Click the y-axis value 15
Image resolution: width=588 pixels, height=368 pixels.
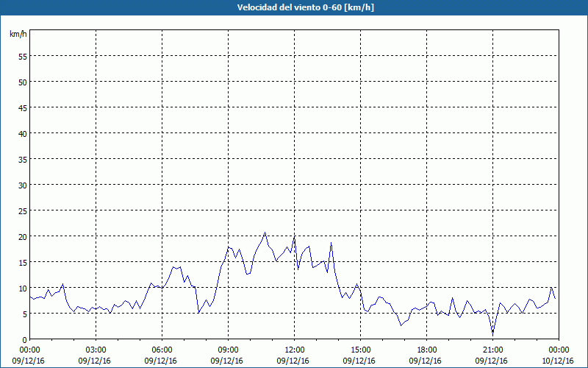[x=23, y=263]
